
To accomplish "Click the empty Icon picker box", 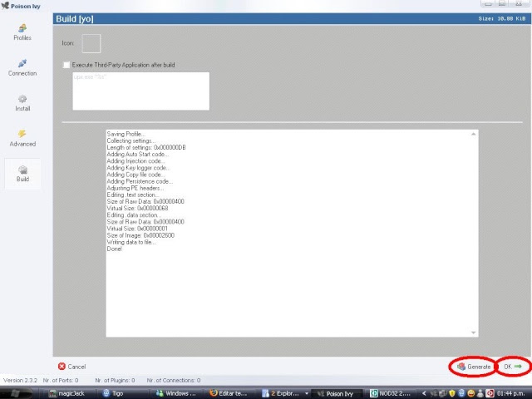I will tap(91, 43).
